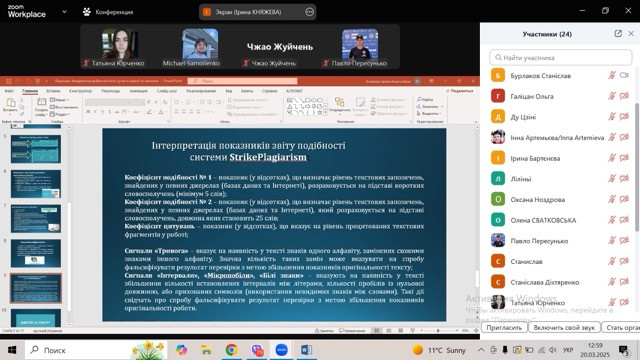Open the Заменить dropdown arrow
The width and height of the screenshot is (640, 360).
[x=442, y=107]
